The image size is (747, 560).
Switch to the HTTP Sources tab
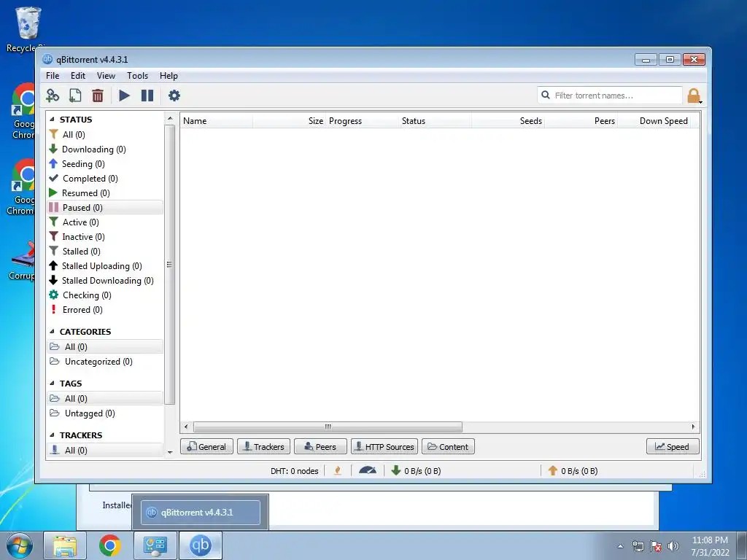point(384,447)
